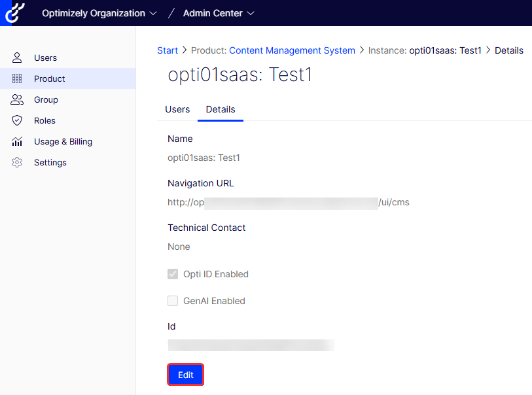Select the Details tab
The image size is (532, 395).
pyautogui.click(x=221, y=109)
